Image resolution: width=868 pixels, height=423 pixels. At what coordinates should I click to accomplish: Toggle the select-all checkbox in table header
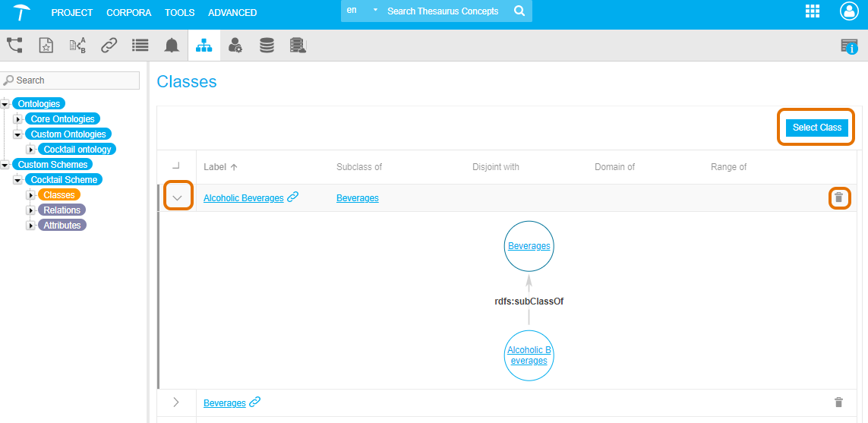tap(176, 166)
